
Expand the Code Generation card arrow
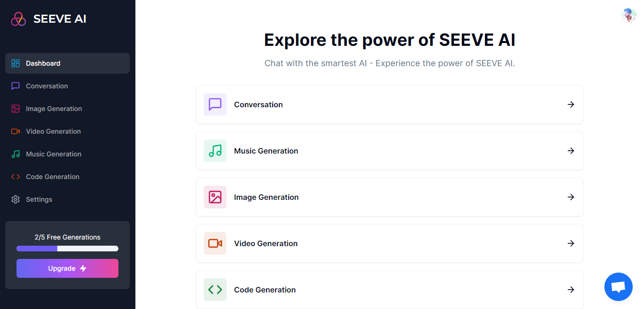tap(571, 290)
